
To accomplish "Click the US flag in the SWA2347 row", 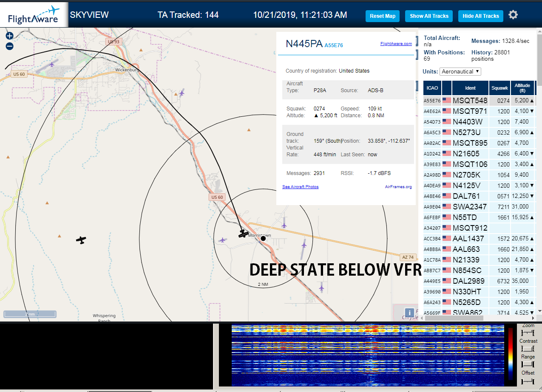I will (x=447, y=207).
